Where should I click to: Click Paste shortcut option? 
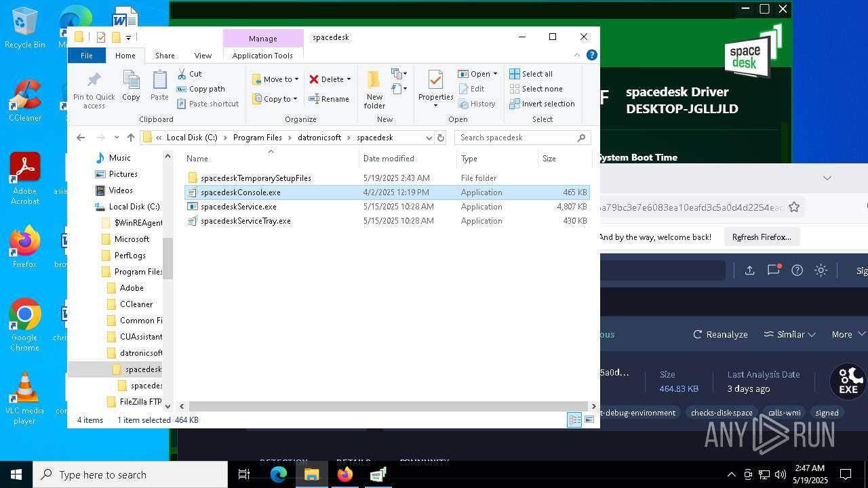pos(208,104)
